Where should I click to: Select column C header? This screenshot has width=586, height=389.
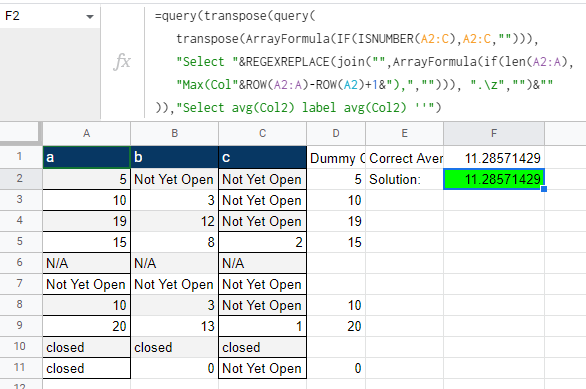click(262, 133)
